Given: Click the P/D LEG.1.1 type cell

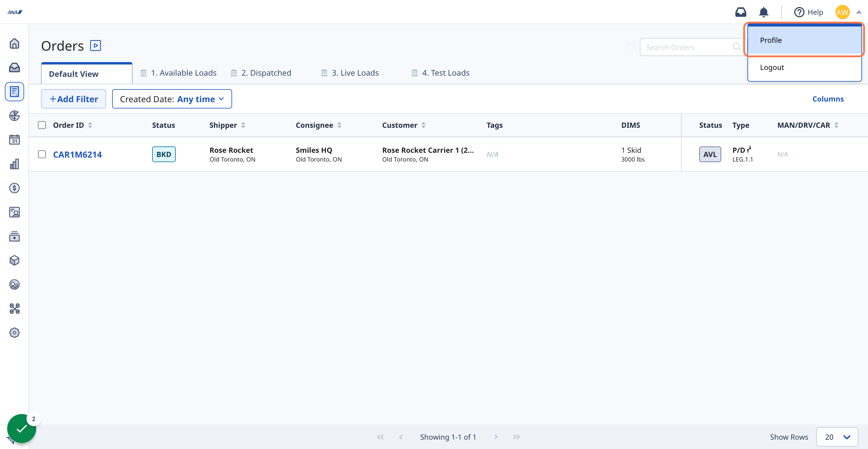Looking at the screenshot, I should (x=743, y=154).
